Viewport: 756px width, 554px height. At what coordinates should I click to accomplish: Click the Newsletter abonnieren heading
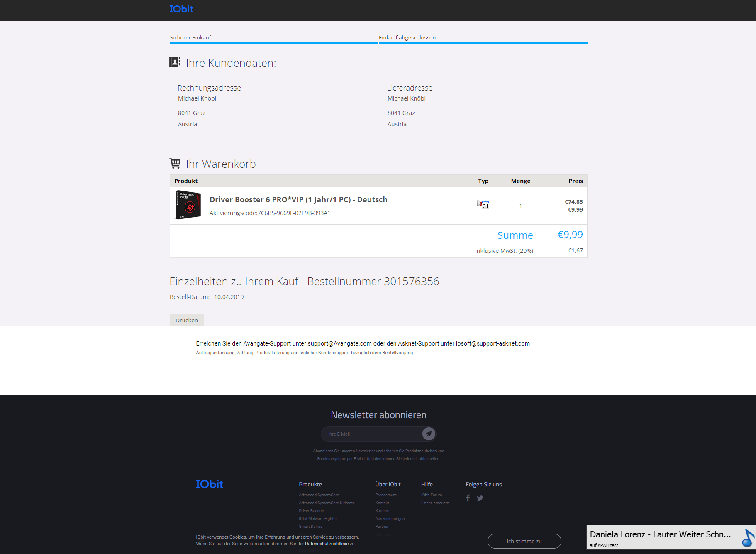(378, 415)
